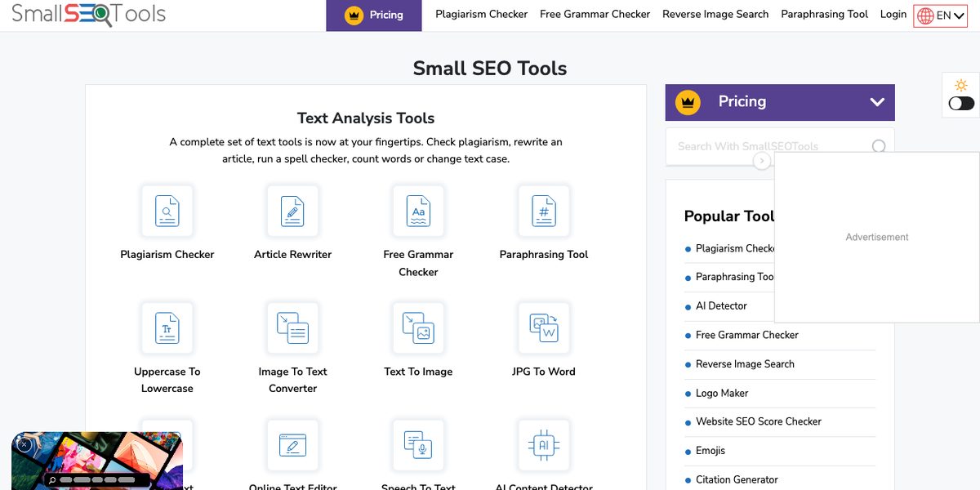Expand the sidebar Pricing chevron
Viewport: 980px width, 490px height.
pyautogui.click(x=877, y=102)
